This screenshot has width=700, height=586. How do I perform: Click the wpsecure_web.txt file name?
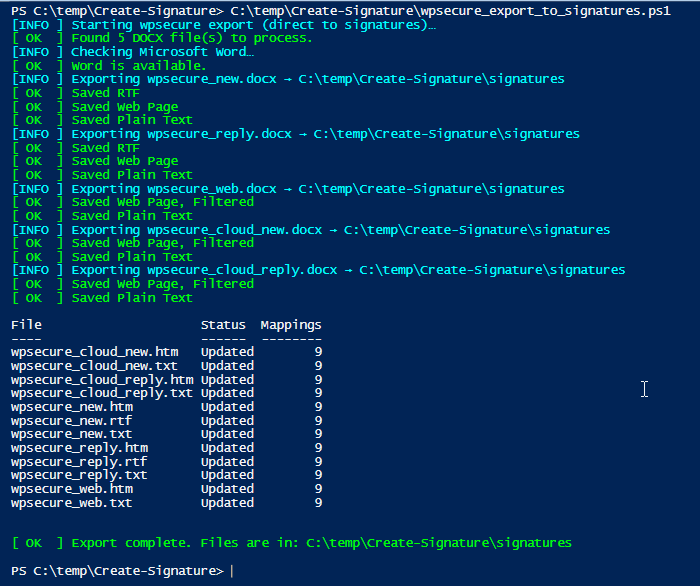coord(72,503)
